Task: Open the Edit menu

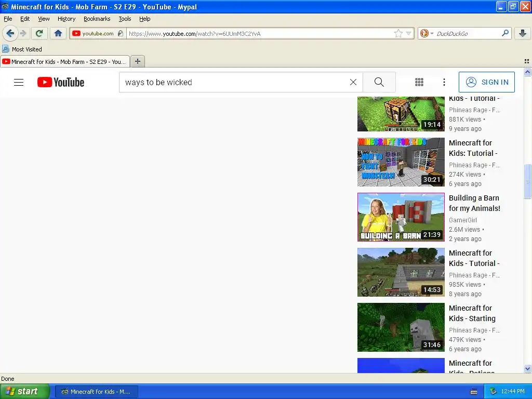Action: (25, 19)
